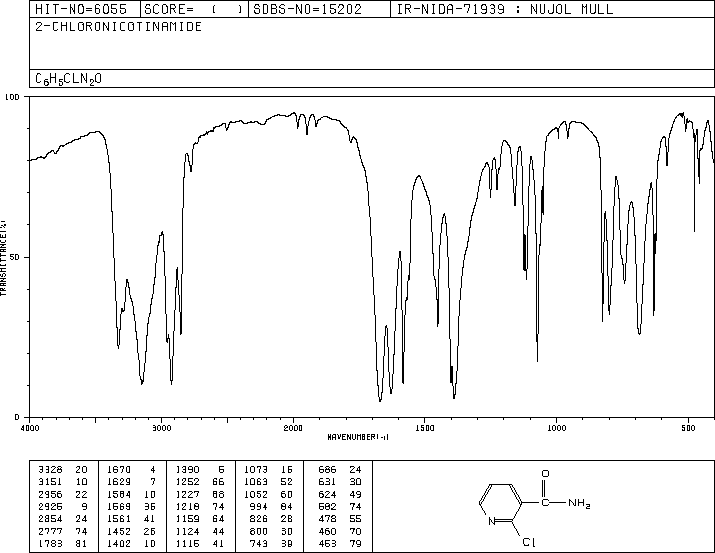The image size is (715, 553).
Task: Click the 500 wavenumber axis tick
Action: [687, 427]
